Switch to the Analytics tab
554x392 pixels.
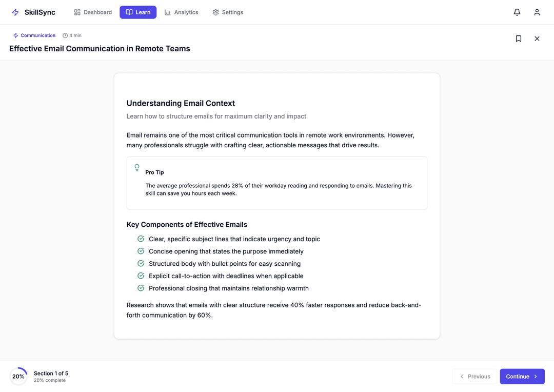(x=181, y=12)
